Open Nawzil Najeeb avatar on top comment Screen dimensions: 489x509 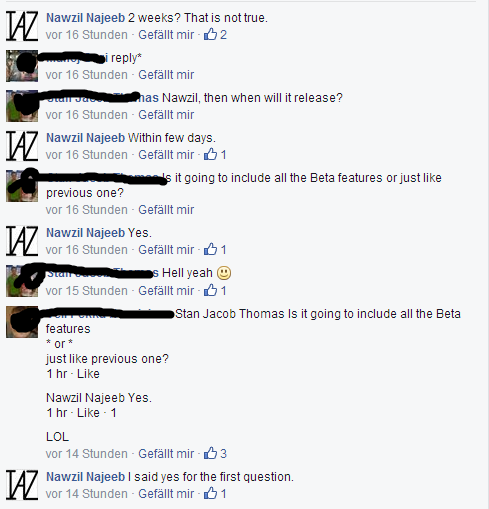click(22, 26)
